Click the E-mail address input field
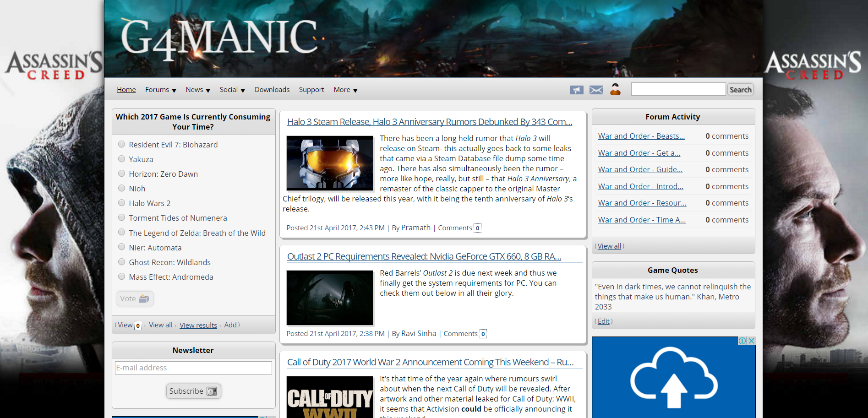The width and height of the screenshot is (868, 418). (193, 368)
